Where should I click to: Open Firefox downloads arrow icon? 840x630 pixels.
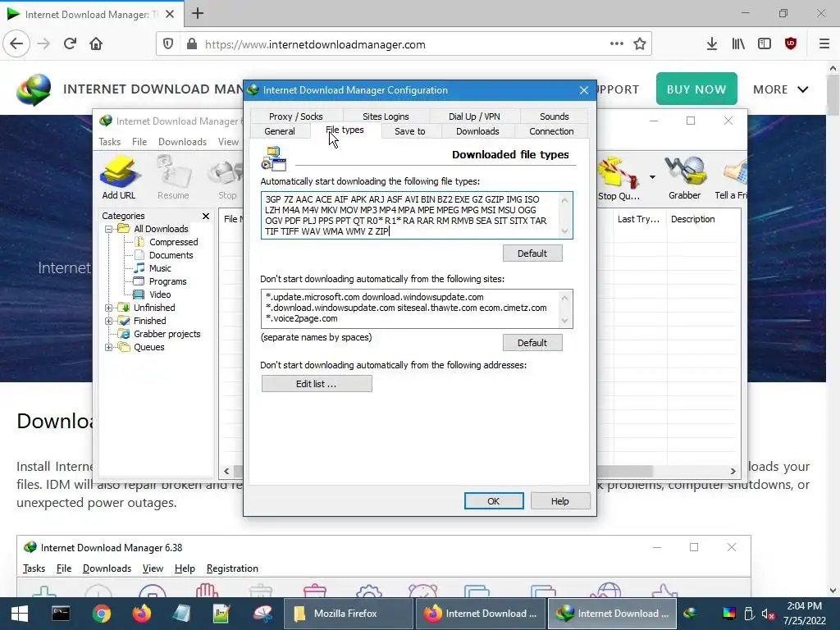[x=711, y=44]
